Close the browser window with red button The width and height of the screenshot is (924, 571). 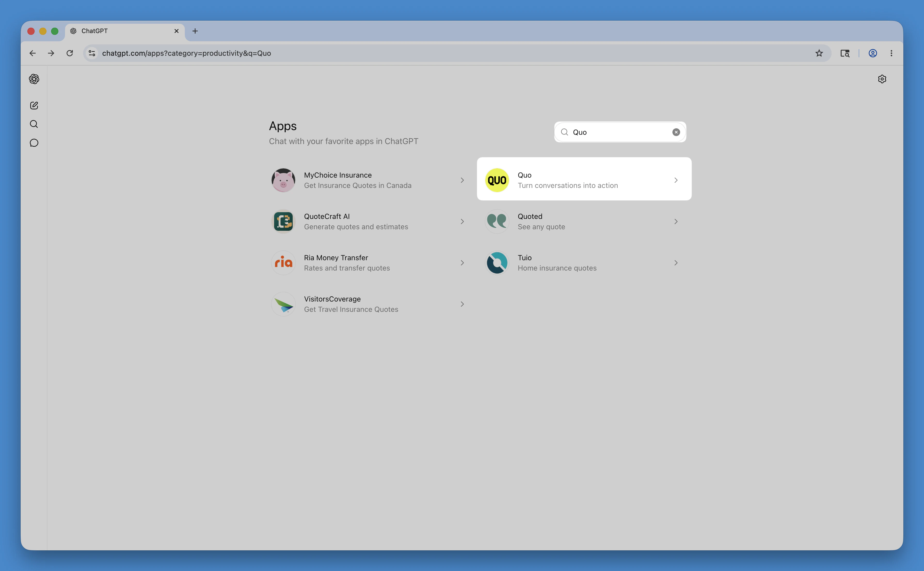(x=31, y=31)
